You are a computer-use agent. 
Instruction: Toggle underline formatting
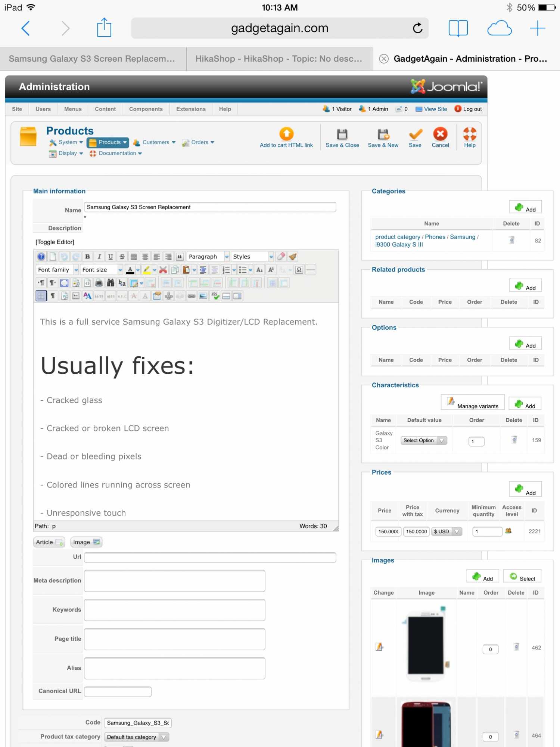111,257
